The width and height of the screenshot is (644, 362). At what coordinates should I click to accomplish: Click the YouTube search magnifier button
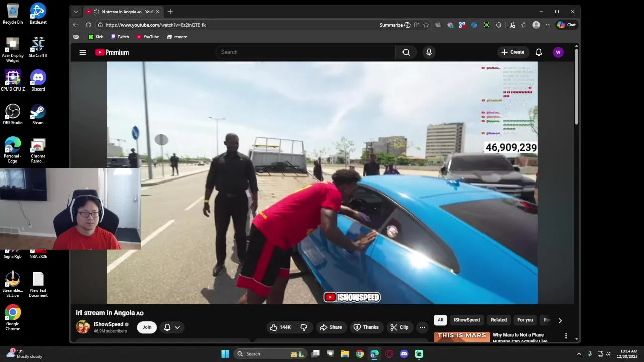pyautogui.click(x=406, y=52)
